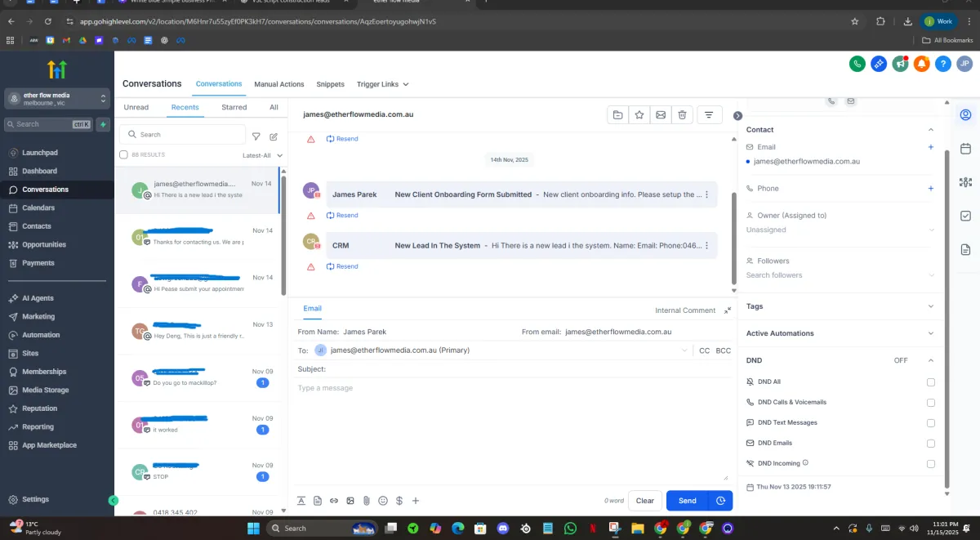Screen dimensions: 980x540
Task: Expand the composer with arrows icon
Action: tap(728, 310)
